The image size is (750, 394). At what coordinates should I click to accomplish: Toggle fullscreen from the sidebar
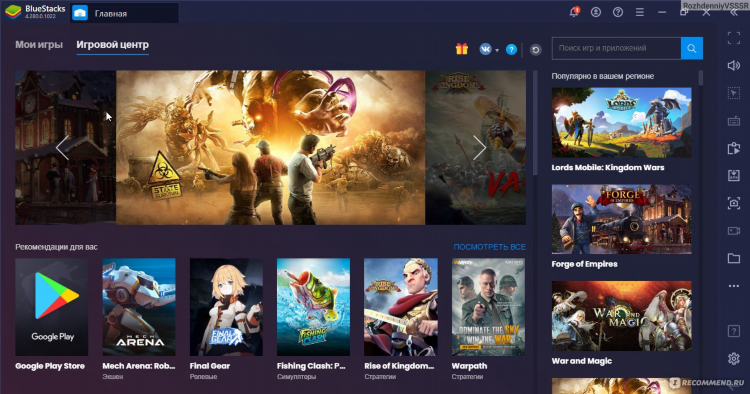tap(734, 38)
